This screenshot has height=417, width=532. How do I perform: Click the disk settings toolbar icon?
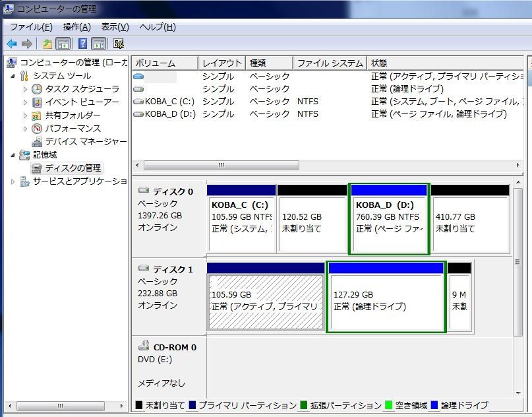point(119,44)
